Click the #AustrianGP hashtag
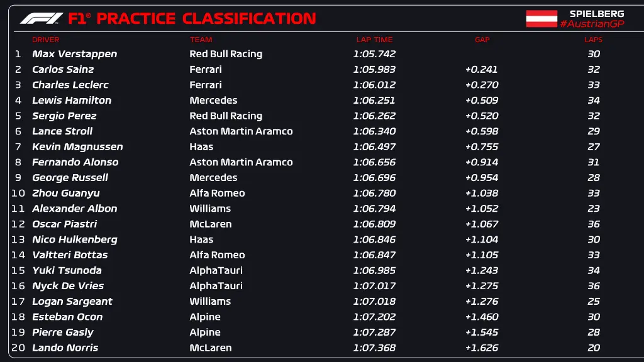644x362 pixels. coord(592,24)
